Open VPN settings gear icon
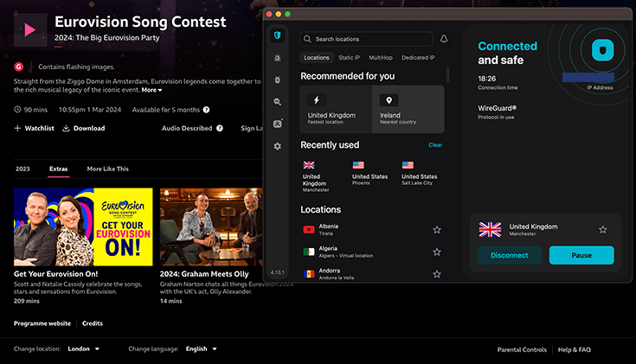 [278, 146]
